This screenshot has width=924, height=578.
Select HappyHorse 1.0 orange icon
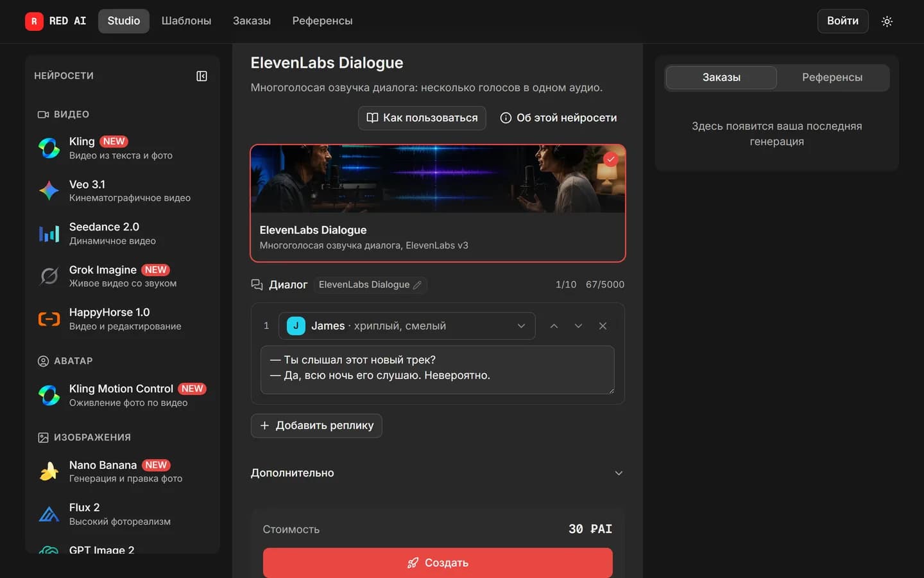[49, 319]
